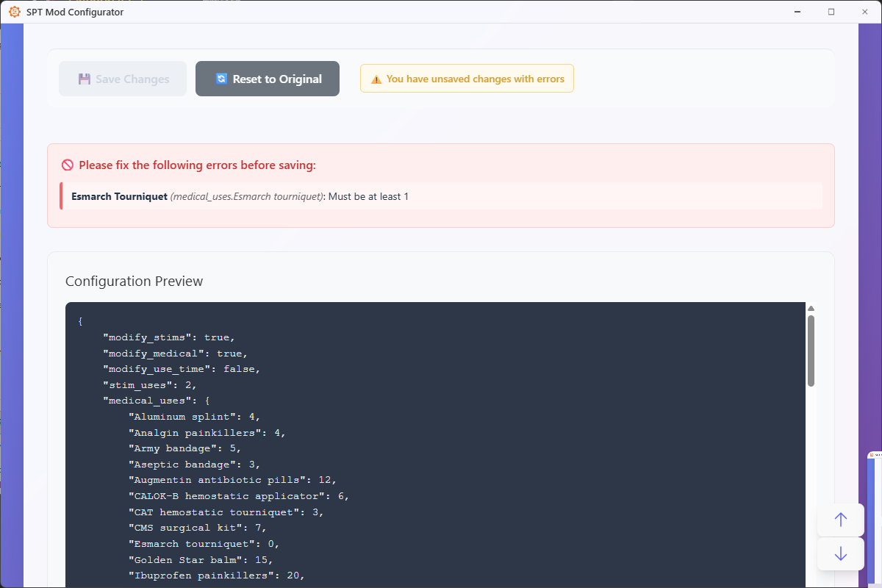
Task: Click the "CAT hemostatic tourniquet": 3 line
Action: [x=226, y=512]
